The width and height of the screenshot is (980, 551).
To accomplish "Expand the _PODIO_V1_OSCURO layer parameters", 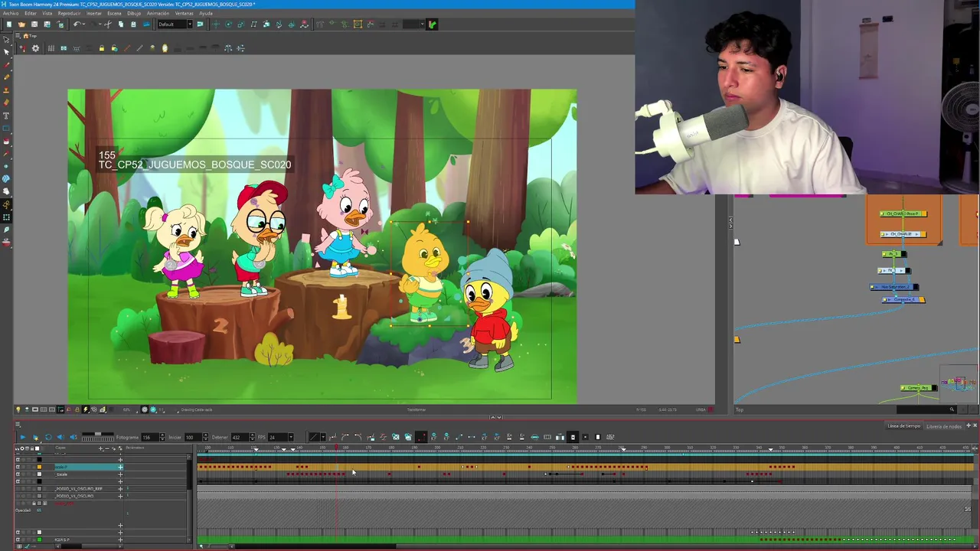I will pyautogui.click(x=120, y=496).
